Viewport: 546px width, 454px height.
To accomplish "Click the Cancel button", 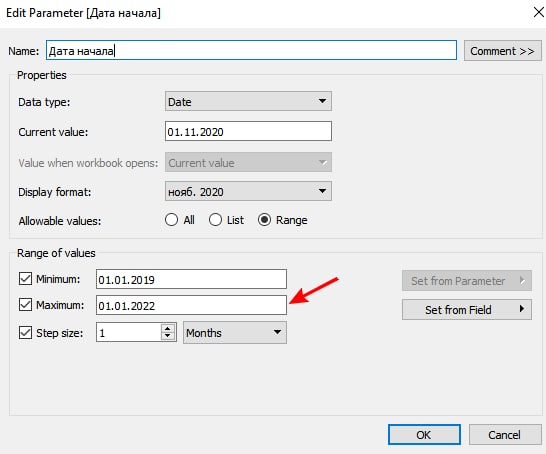I will click(x=505, y=434).
